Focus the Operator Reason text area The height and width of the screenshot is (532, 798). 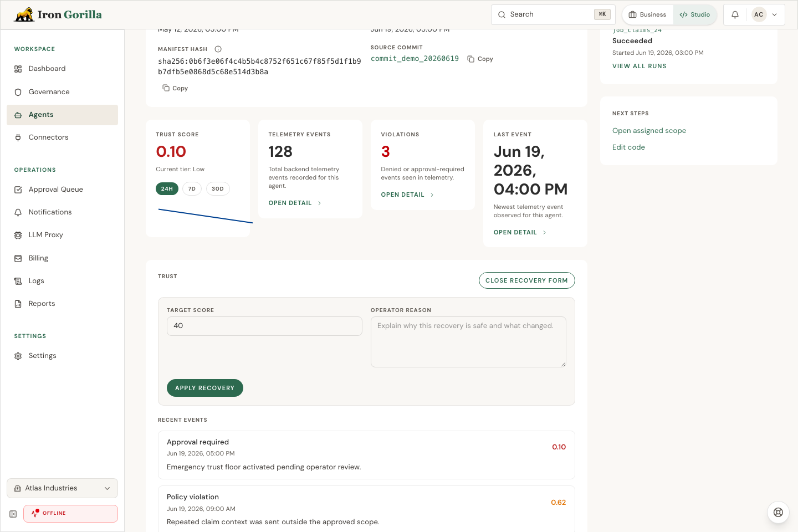tap(468, 342)
